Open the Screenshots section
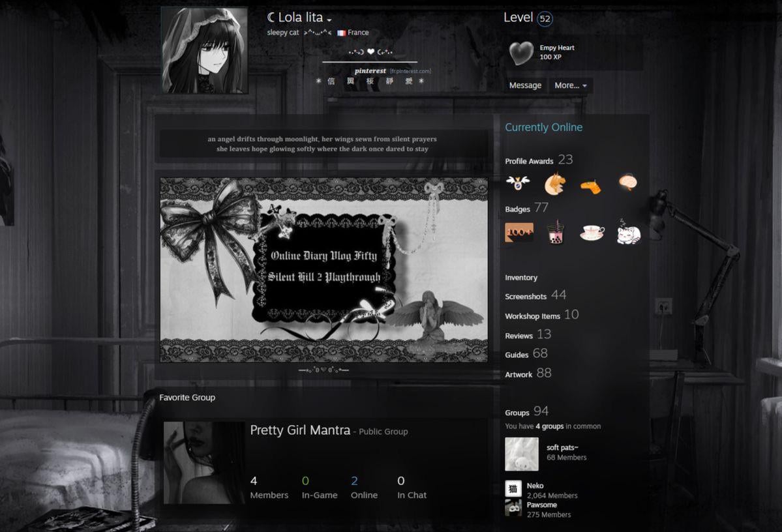The image size is (782, 532). 526,297
